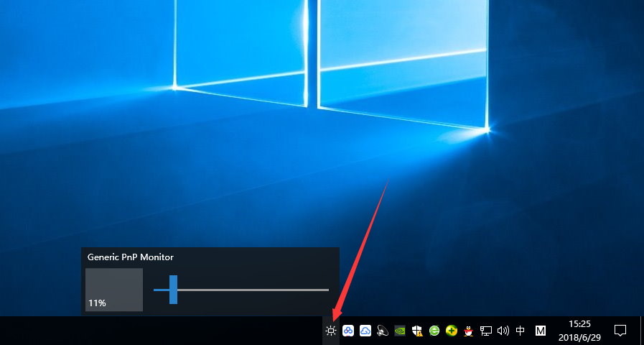Click the M input method icon
The height and width of the screenshot is (345, 644).
tap(541, 330)
